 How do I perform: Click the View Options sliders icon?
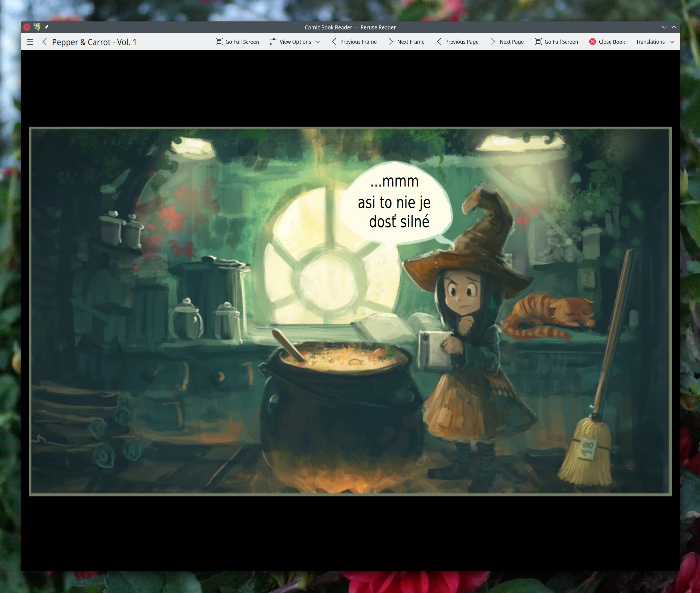coord(273,42)
